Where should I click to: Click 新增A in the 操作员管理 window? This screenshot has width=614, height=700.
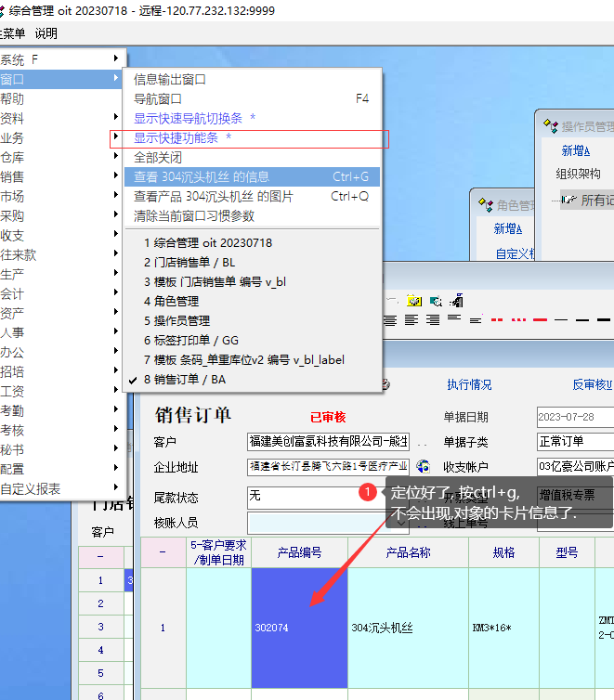[575, 150]
